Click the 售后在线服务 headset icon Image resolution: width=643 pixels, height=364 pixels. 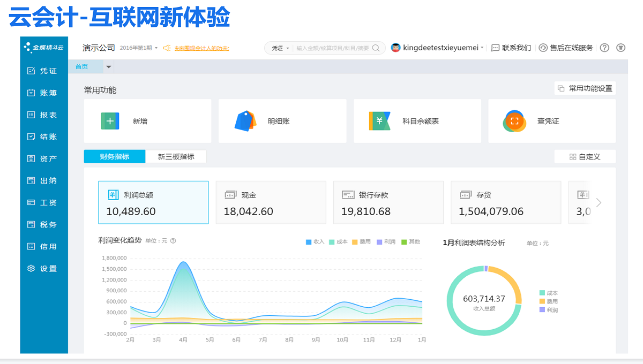tap(543, 48)
